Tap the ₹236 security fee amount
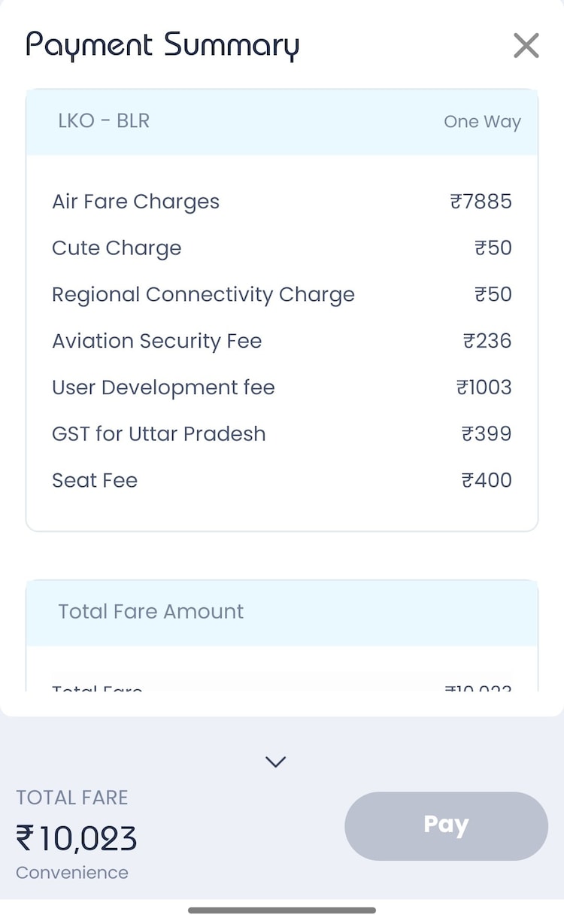 487,341
